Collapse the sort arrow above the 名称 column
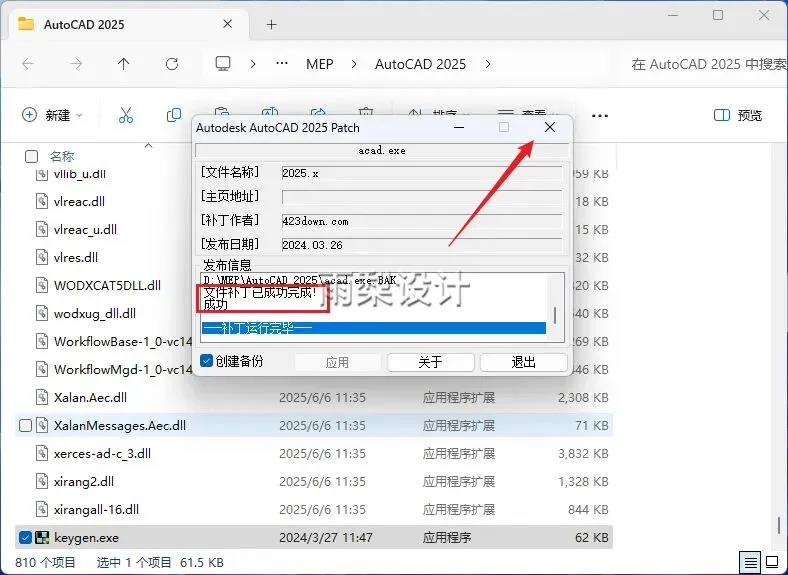This screenshot has height=575, width=788. (148, 146)
